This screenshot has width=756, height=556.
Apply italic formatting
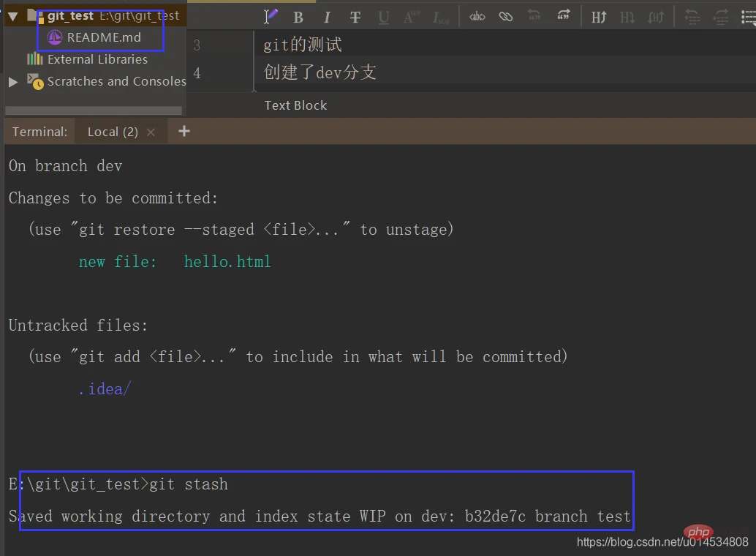(327, 17)
